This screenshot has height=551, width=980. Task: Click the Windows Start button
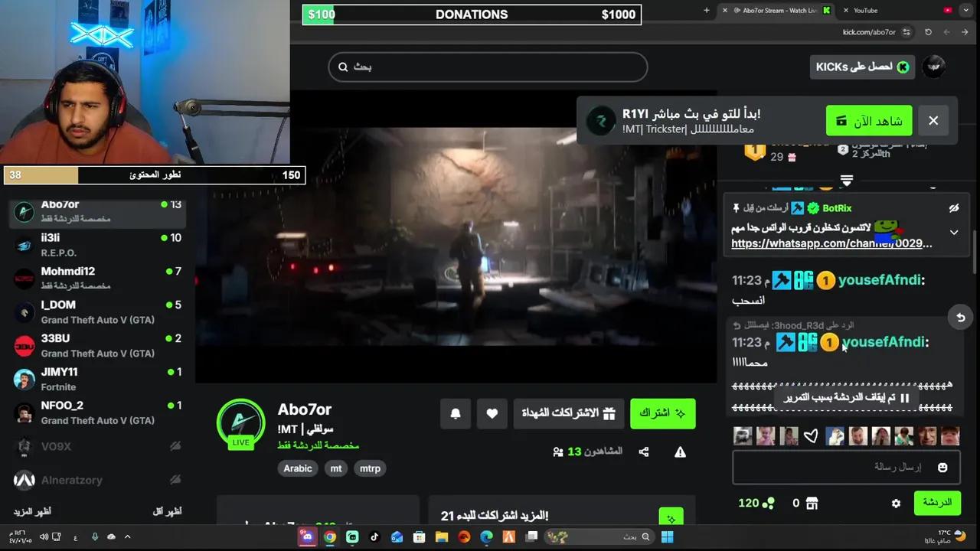click(667, 537)
